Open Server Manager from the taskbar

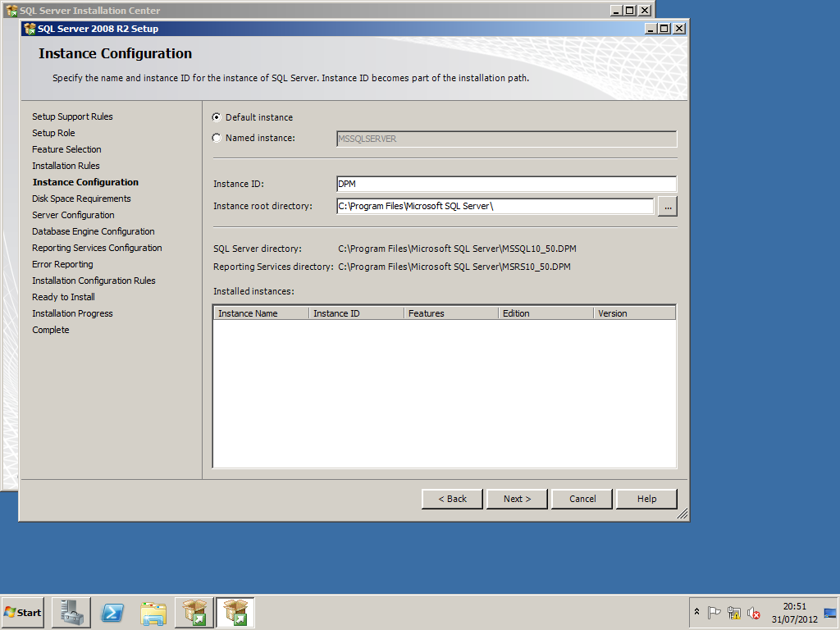click(x=71, y=612)
